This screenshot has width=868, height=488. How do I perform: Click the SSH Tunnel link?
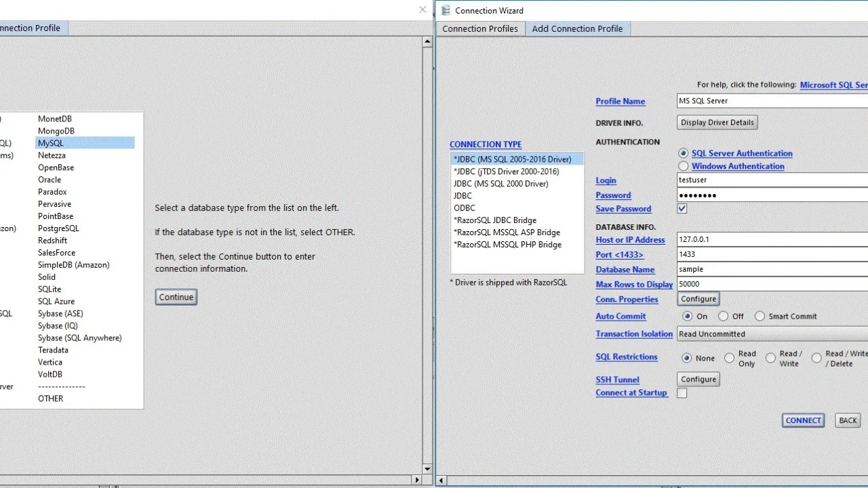[617, 380]
